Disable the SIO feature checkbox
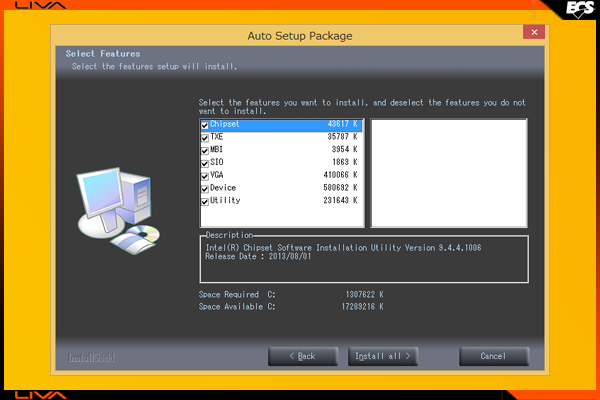The image size is (600, 400). point(205,163)
